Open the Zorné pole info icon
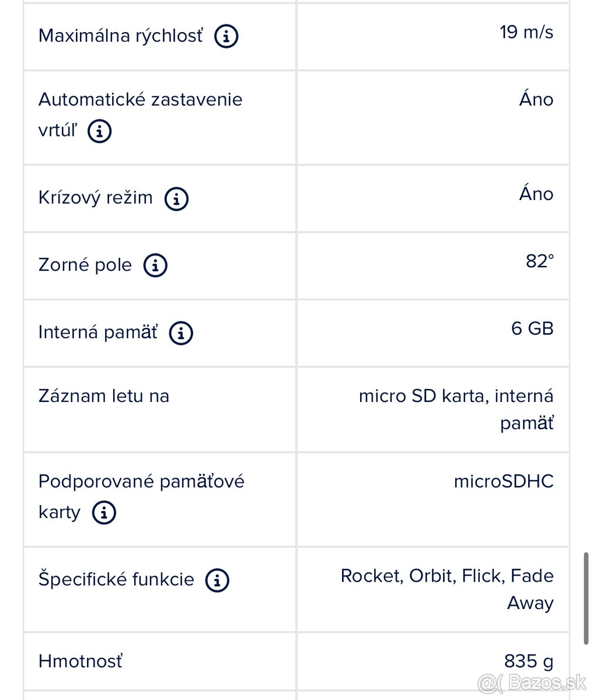 (x=155, y=265)
